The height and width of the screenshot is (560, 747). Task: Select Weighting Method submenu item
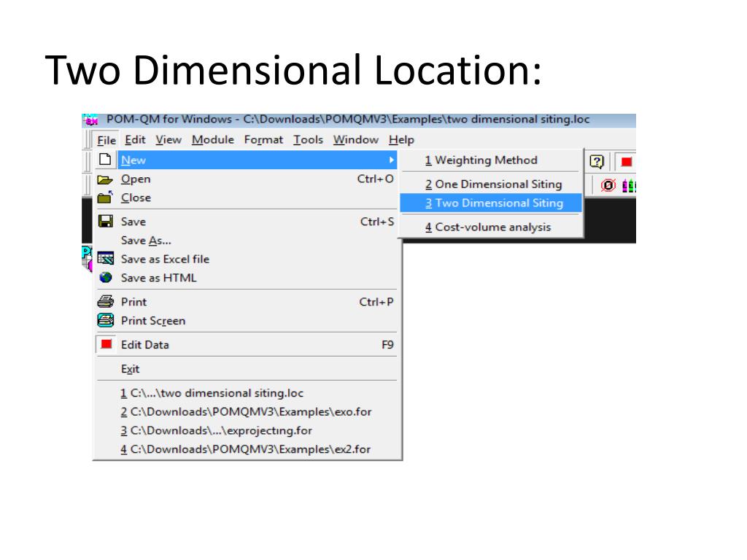[x=491, y=160]
